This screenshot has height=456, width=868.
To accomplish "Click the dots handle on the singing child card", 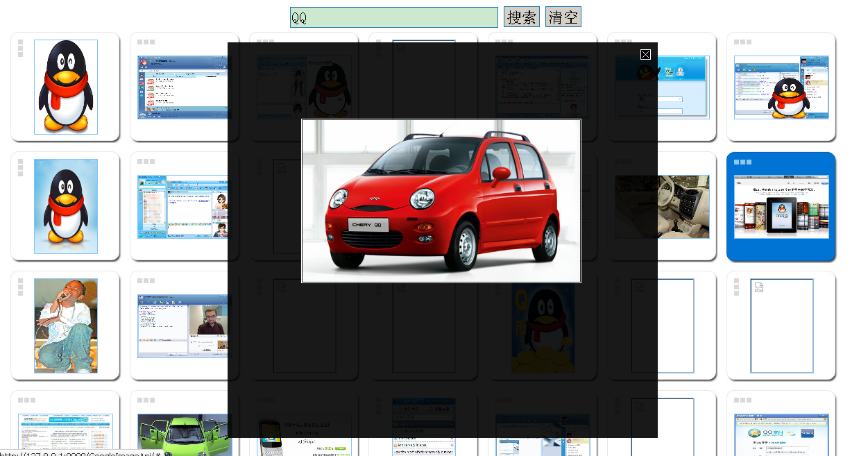I will (21, 287).
